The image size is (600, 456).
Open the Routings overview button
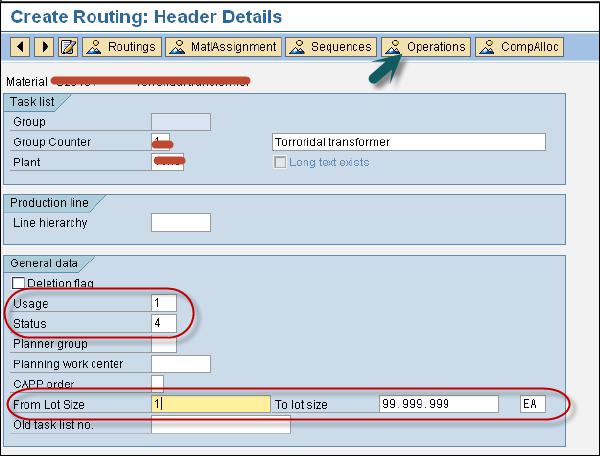(x=122, y=47)
